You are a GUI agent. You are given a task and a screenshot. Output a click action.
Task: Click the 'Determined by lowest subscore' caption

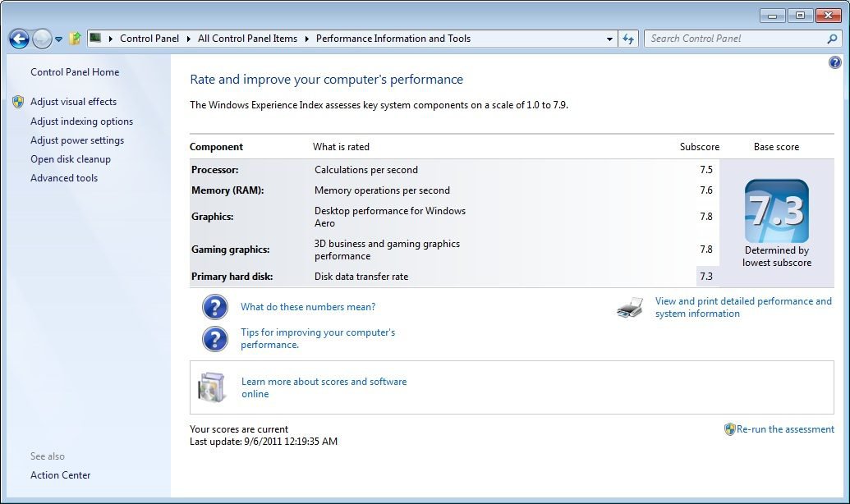pos(777,256)
